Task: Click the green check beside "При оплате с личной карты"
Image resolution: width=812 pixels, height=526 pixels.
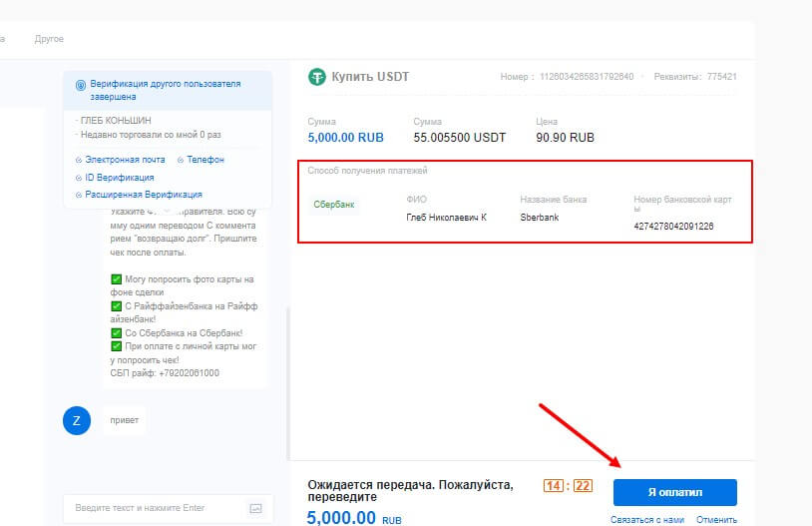Action: coord(116,346)
